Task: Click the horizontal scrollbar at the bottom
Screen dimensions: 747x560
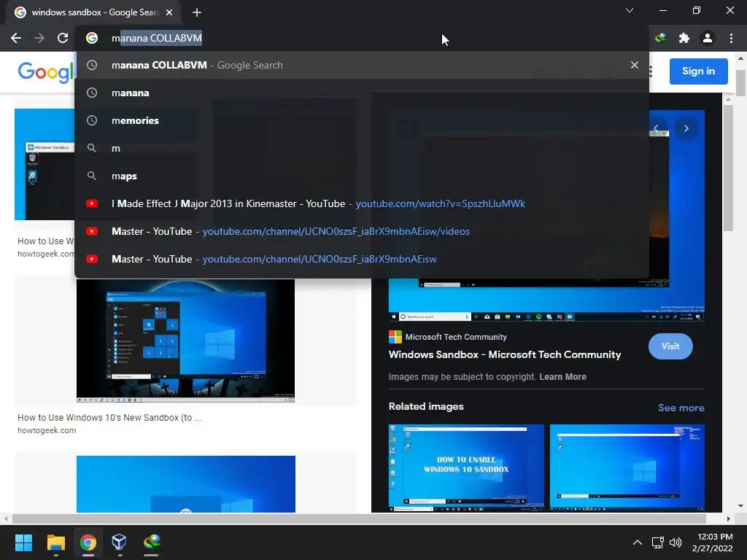Action: click(359, 518)
